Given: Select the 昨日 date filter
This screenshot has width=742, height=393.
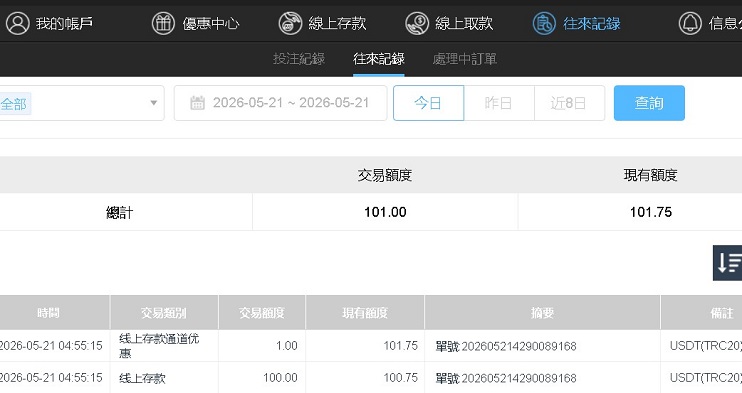Looking at the screenshot, I should tap(499, 103).
